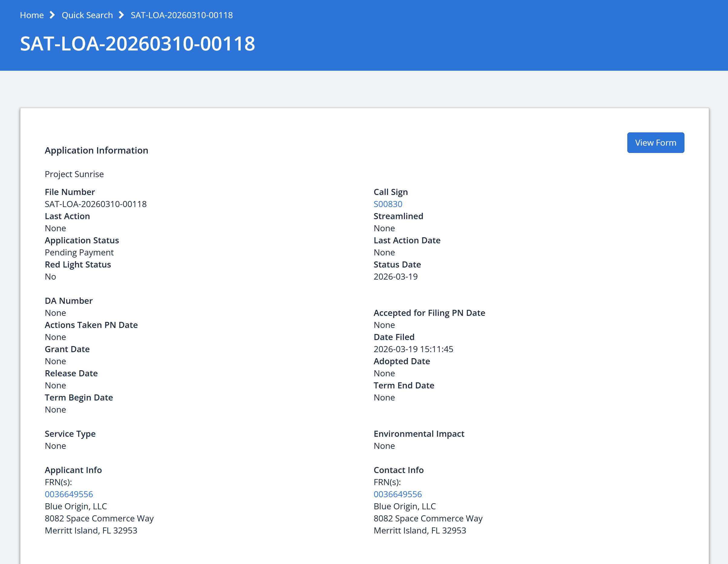Click the large SAT-LOA-20260310-00118 page heading
The image size is (728, 564).
click(137, 44)
